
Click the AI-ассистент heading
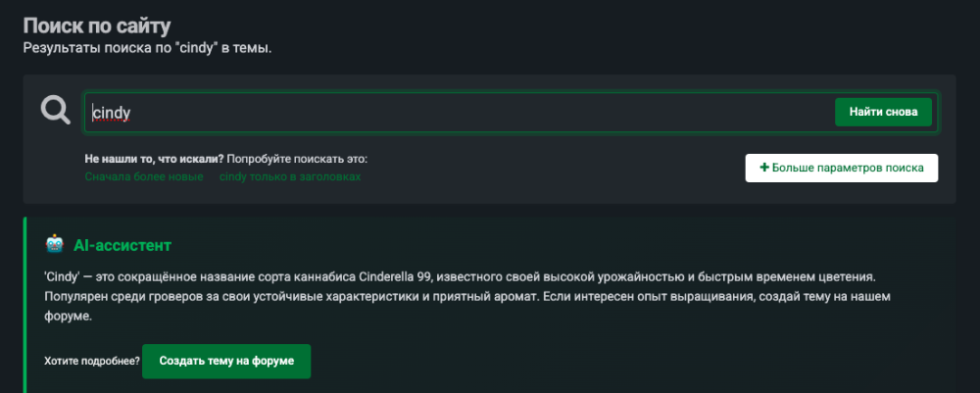tap(122, 246)
